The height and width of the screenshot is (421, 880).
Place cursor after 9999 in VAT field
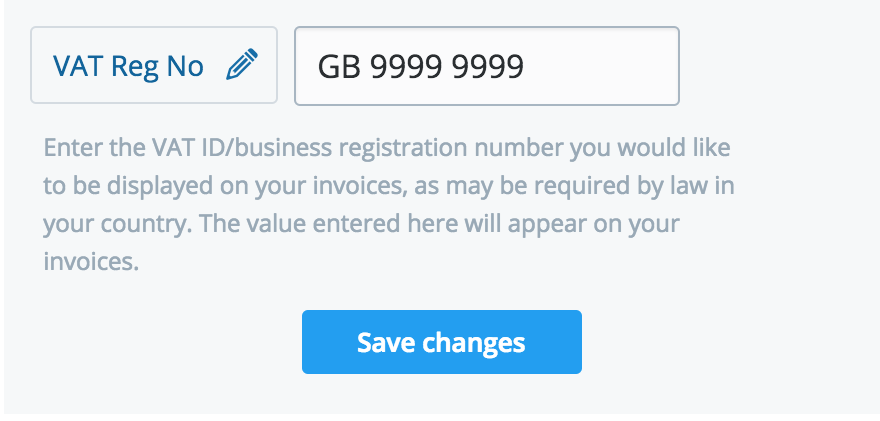(x=526, y=67)
